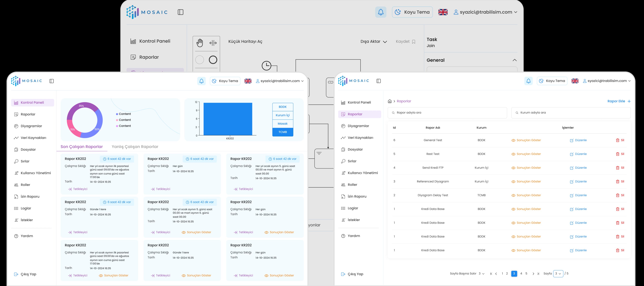The width and height of the screenshot is (644, 286).
Task: Click the edit icon for Rest Test row
Action: (x=572, y=154)
